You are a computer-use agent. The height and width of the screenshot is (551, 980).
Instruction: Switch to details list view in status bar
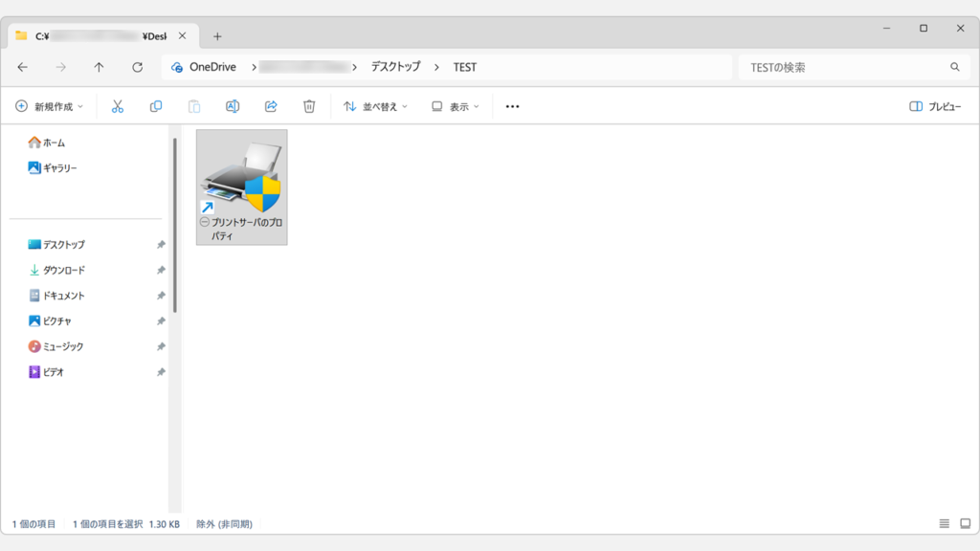point(945,523)
